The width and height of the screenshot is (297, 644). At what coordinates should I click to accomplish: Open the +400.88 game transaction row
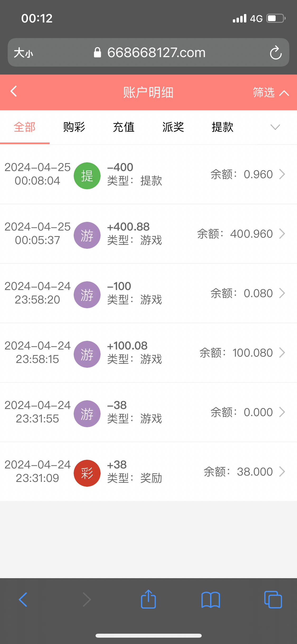(x=148, y=234)
